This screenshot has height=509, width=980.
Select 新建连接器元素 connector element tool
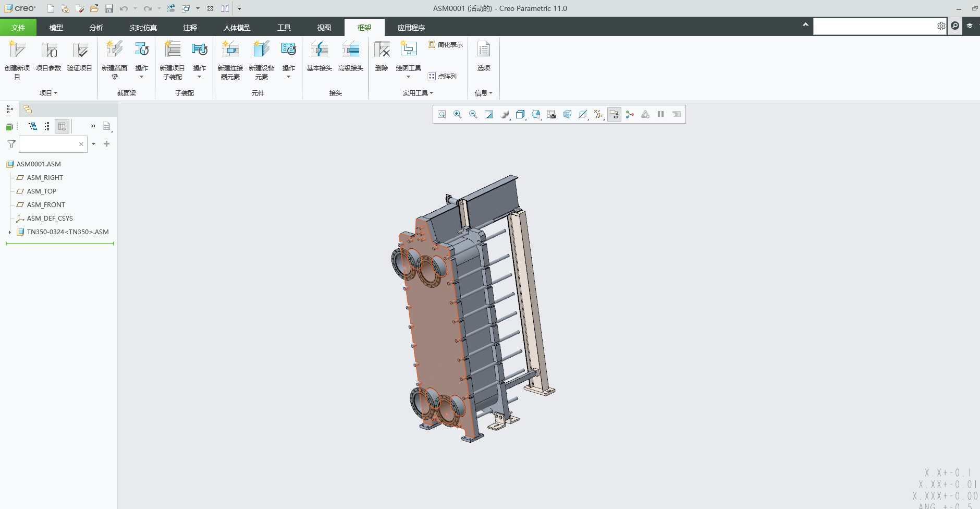[230, 50]
